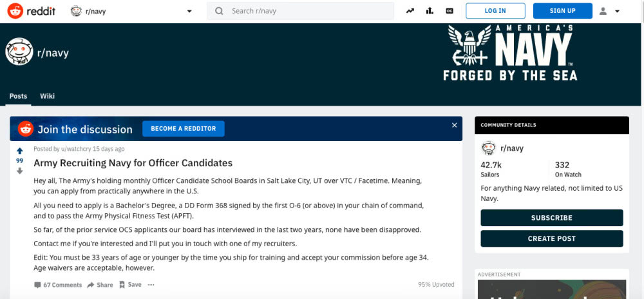Focus the Search r/navy field

(x=300, y=11)
